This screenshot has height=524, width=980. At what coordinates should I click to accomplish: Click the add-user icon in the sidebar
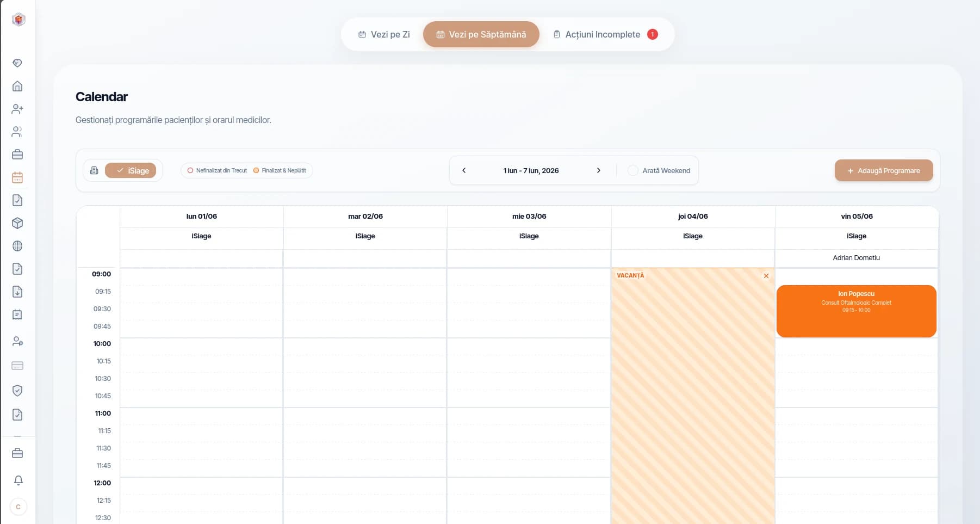[x=17, y=109]
